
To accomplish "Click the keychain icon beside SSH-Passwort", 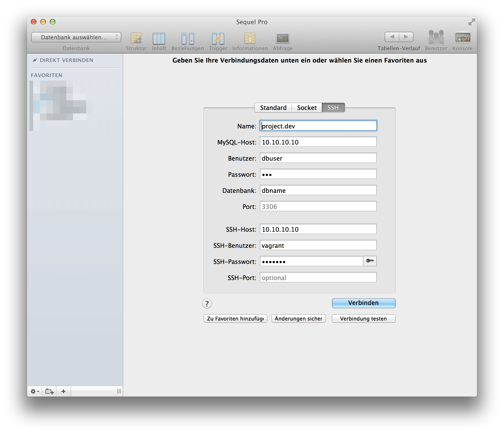I will pyautogui.click(x=370, y=261).
